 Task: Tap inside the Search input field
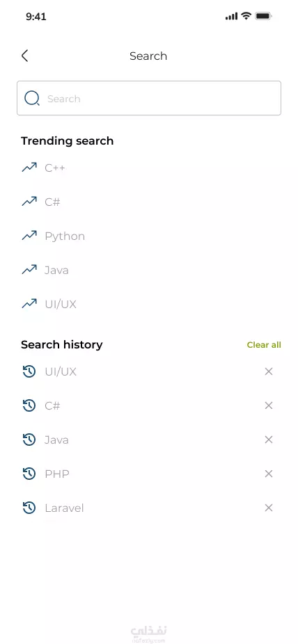[149, 98]
